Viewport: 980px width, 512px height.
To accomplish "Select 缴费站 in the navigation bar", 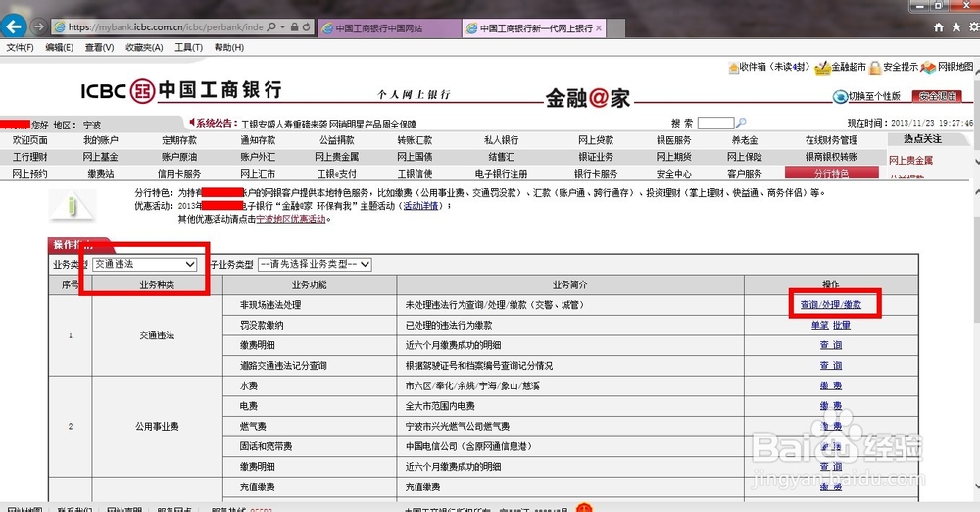I will pos(101,174).
